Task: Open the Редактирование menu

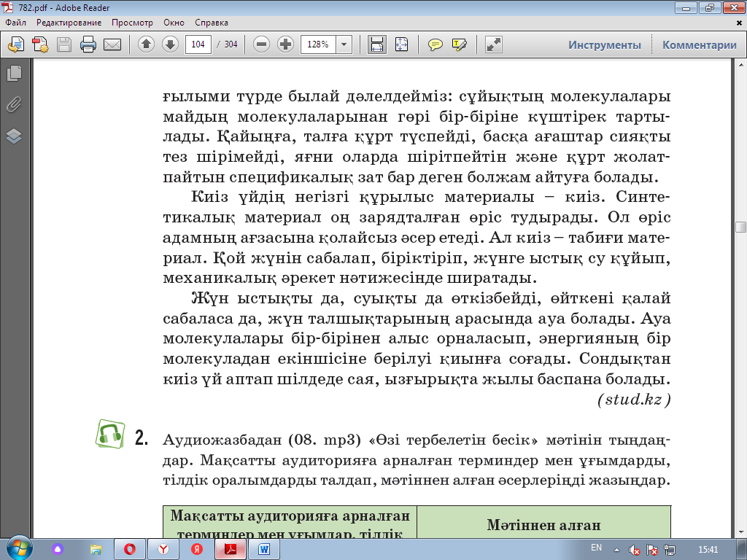Action: pyautogui.click(x=69, y=23)
